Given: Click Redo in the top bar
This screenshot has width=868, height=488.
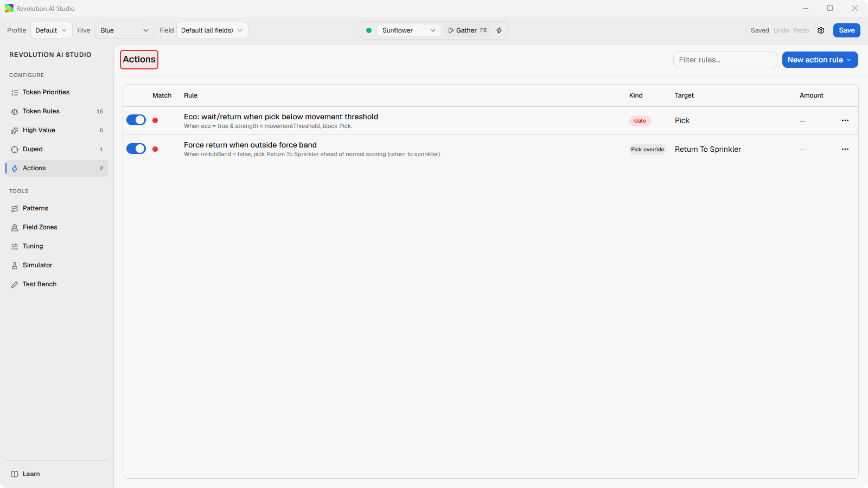Looking at the screenshot, I should 801,30.
